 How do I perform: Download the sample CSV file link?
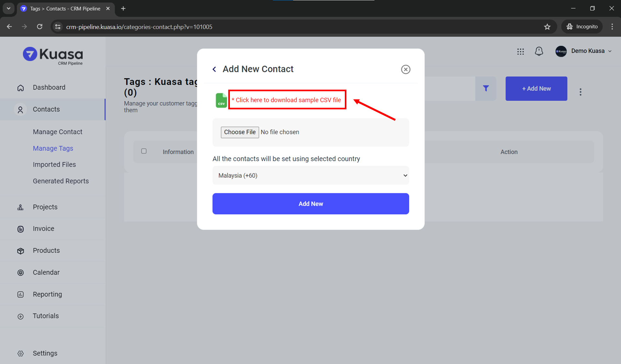tap(287, 100)
